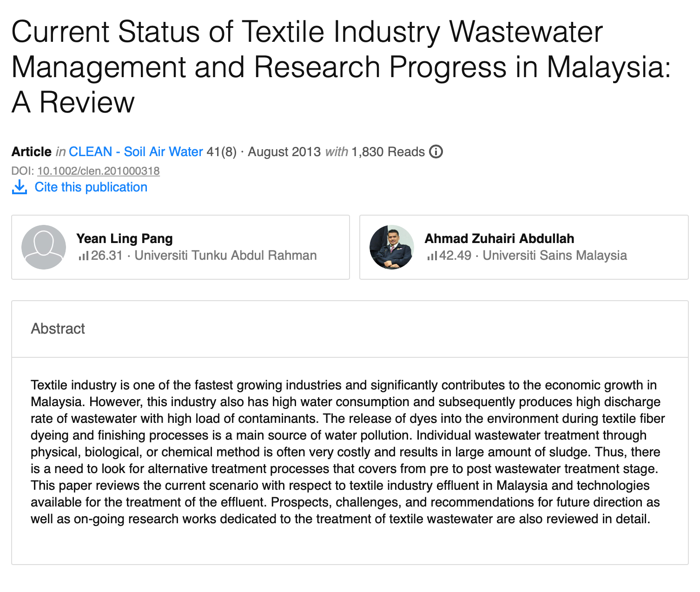Click inside the abstract paragraph text
Viewport: 700px width, 592px height.
pyautogui.click(x=348, y=452)
